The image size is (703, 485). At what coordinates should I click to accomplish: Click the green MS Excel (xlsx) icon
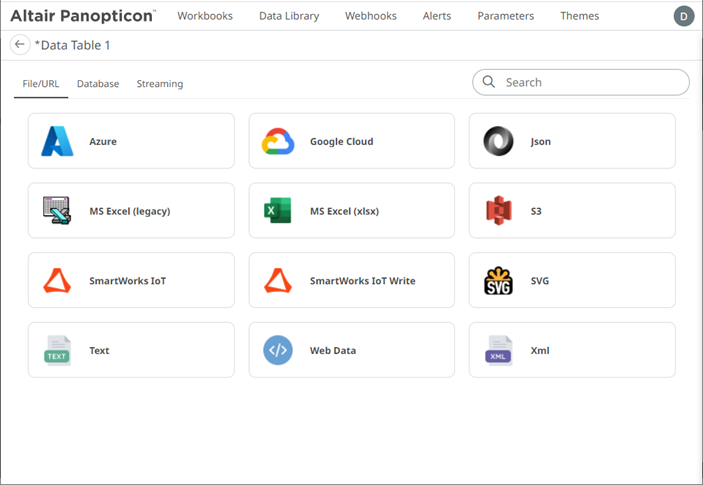click(x=278, y=211)
